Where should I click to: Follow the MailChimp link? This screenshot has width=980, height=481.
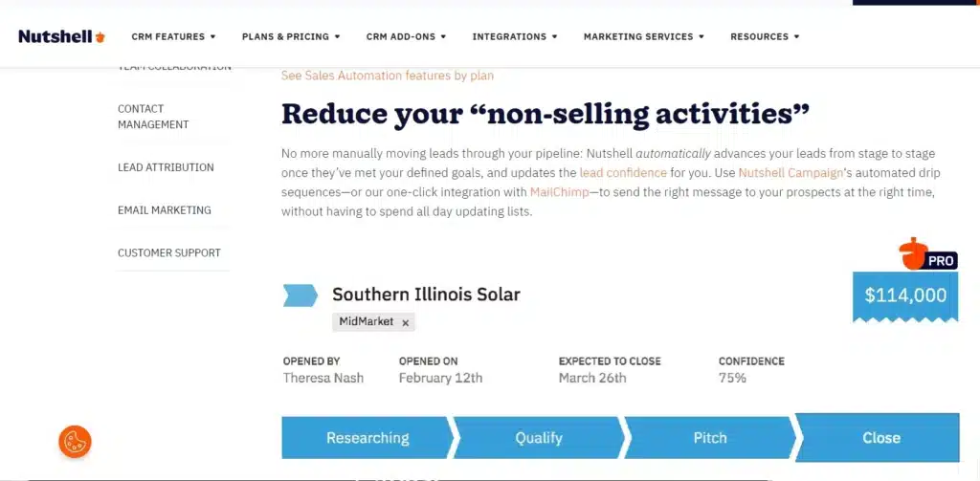click(x=559, y=192)
